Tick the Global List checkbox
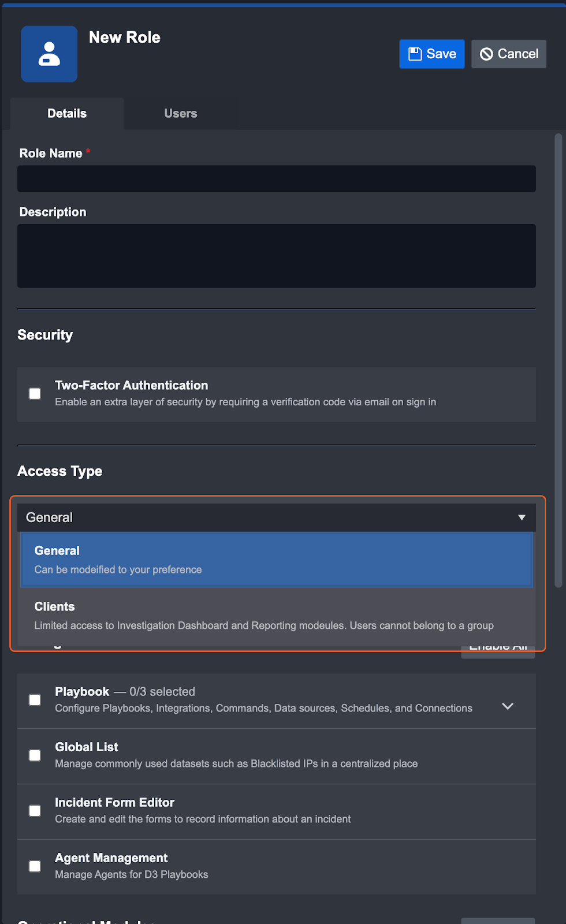The height and width of the screenshot is (924, 566). pyautogui.click(x=35, y=755)
